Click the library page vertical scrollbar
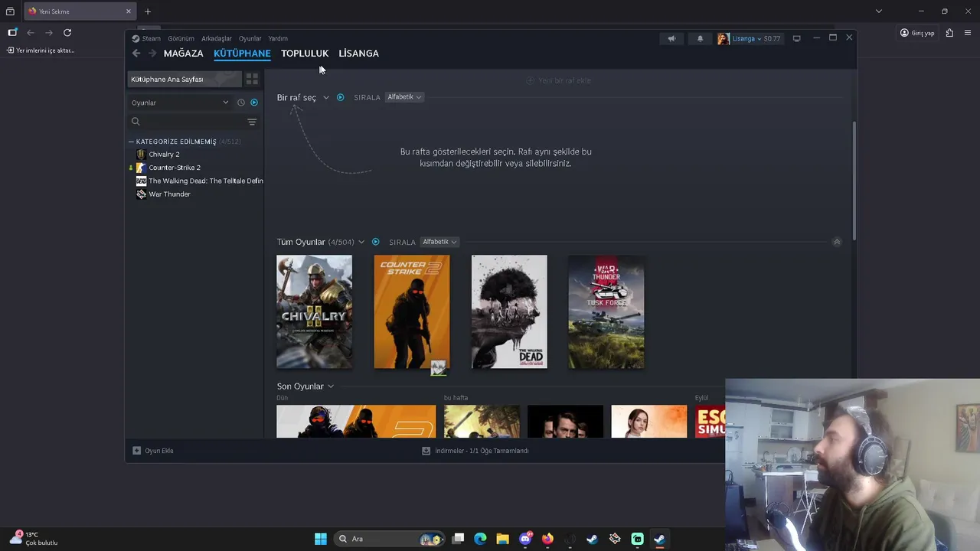The width and height of the screenshot is (980, 551). [x=854, y=180]
